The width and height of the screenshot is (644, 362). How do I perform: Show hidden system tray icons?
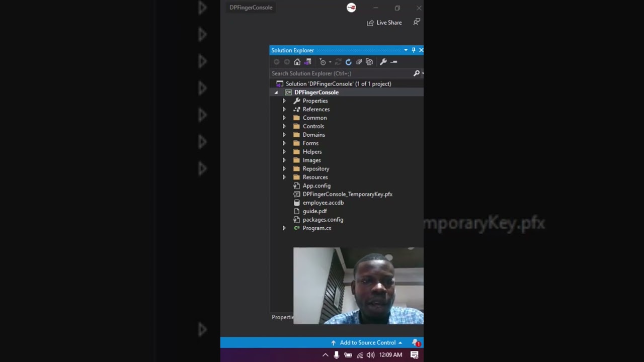(326, 355)
